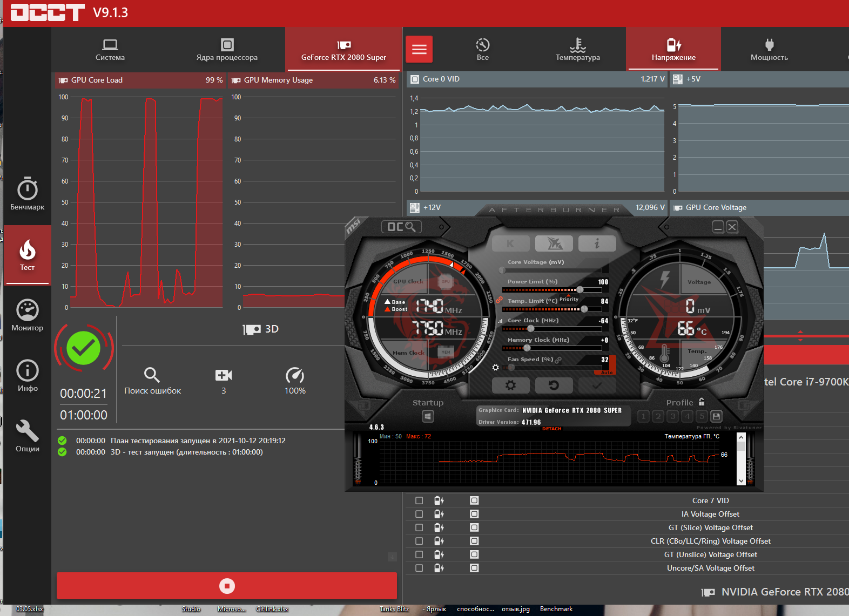Click the Fan Speed slider handle
The width and height of the screenshot is (849, 616).
click(x=511, y=368)
